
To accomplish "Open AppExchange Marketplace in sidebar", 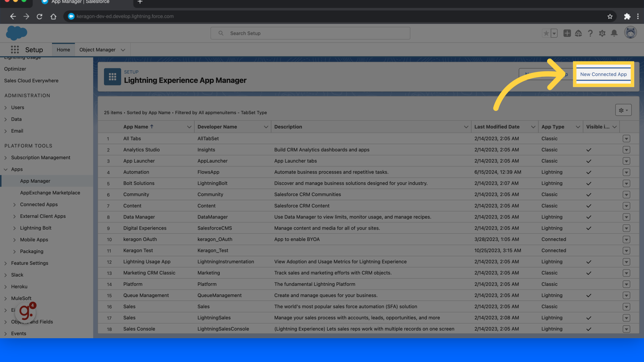I will point(50,193).
